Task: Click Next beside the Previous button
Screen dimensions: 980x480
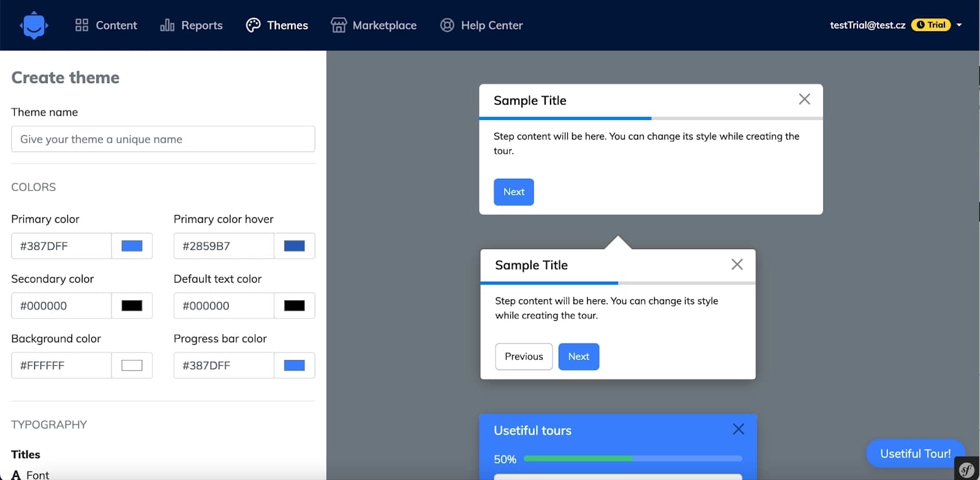Action: point(579,356)
